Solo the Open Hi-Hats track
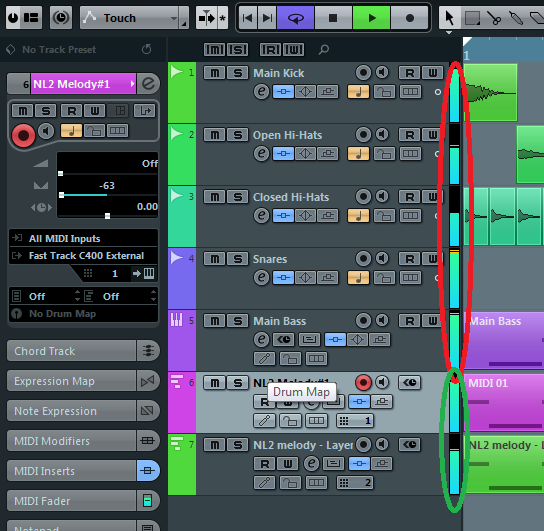The width and height of the screenshot is (544, 531). [x=238, y=135]
